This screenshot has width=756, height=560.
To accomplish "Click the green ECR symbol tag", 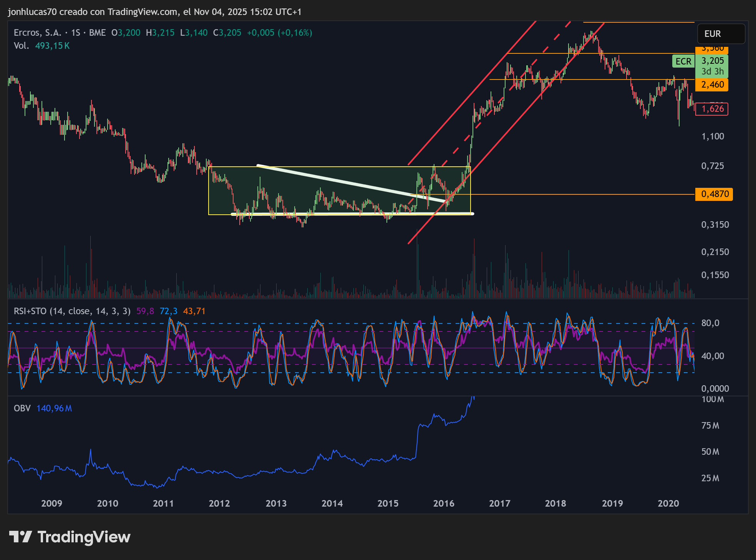I will pyautogui.click(x=683, y=61).
